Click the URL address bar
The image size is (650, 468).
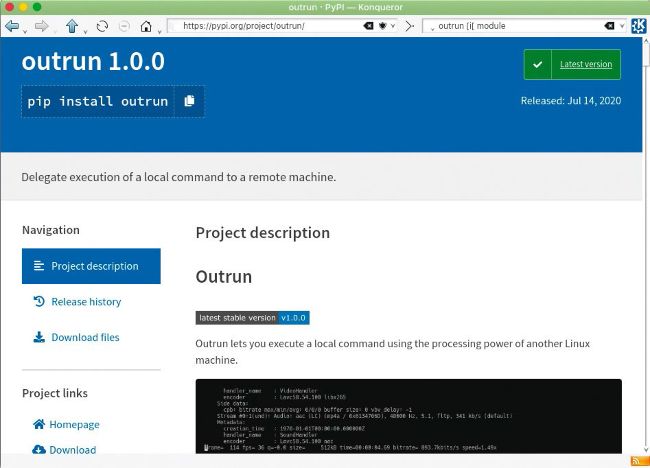tap(260, 26)
